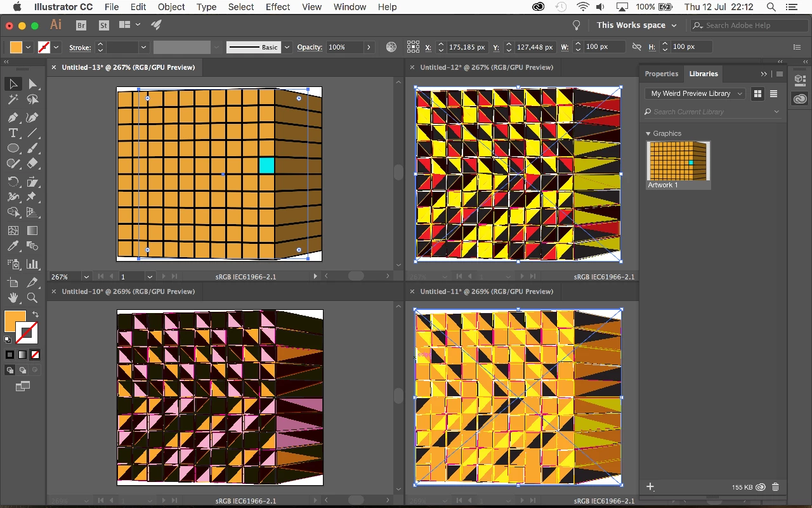The height and width of the screenshot is (508, 812).
Task: Activate the Zoom tool
Action: (32, 297)
